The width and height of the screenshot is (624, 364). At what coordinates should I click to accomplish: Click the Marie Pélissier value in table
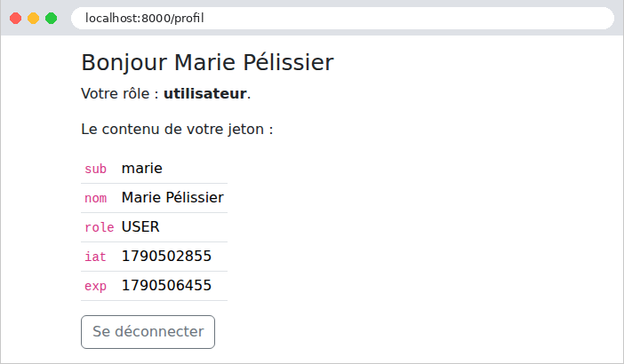[x=172, y=197]
